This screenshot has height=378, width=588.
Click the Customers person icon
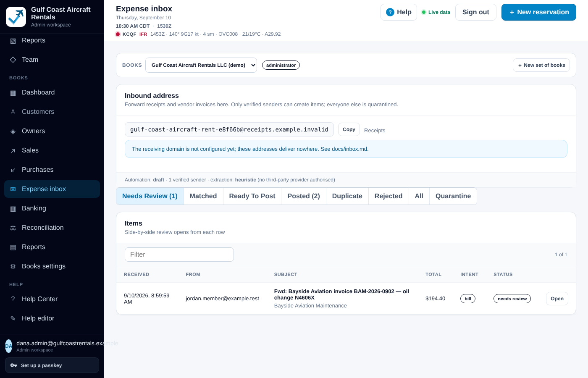coord(13,112)
